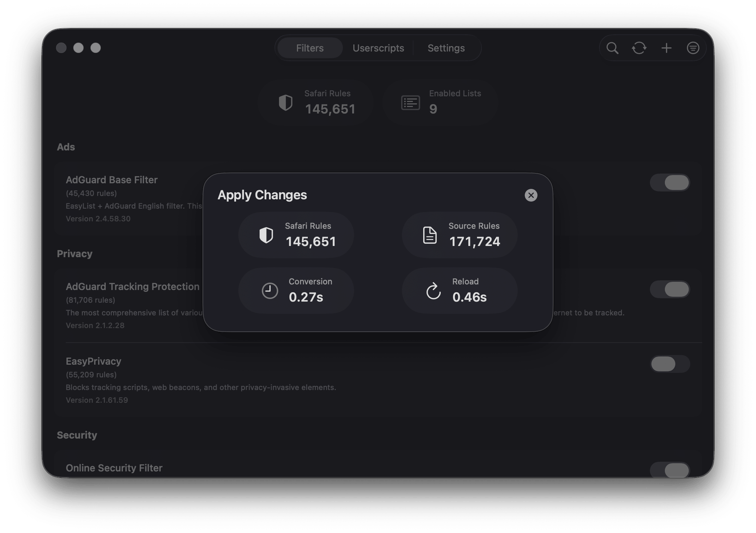
Task: Select the Conversion time 0.27s
Action: pyautogui.click(x=306, y=297)
